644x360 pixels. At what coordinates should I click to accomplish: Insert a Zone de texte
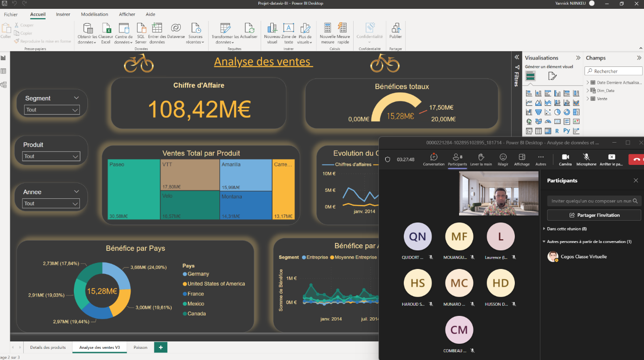pyautogui.click(x=289, y=28)
